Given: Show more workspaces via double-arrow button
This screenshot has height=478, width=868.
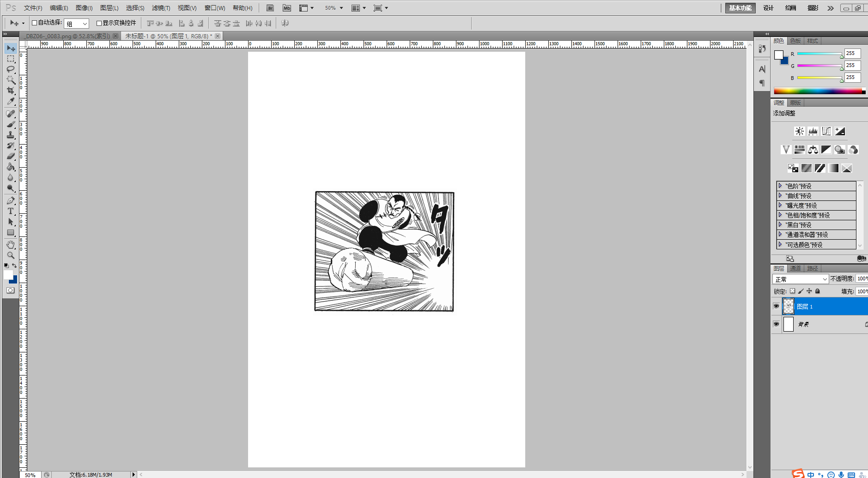Looking at the screenshot, I should coord(830,8).
